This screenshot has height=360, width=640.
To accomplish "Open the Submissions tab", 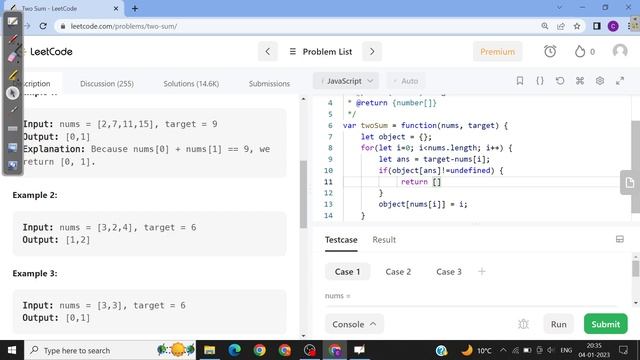I will click(x=269, y=83).
